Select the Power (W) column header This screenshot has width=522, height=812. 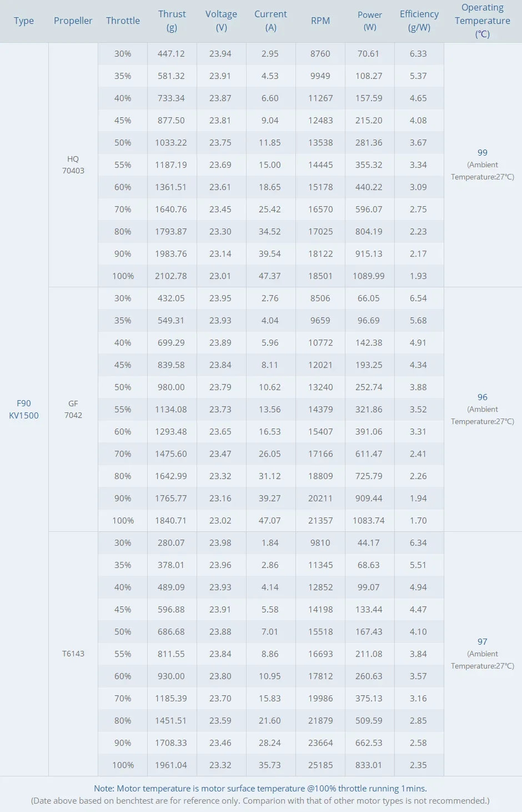[369, 21]
